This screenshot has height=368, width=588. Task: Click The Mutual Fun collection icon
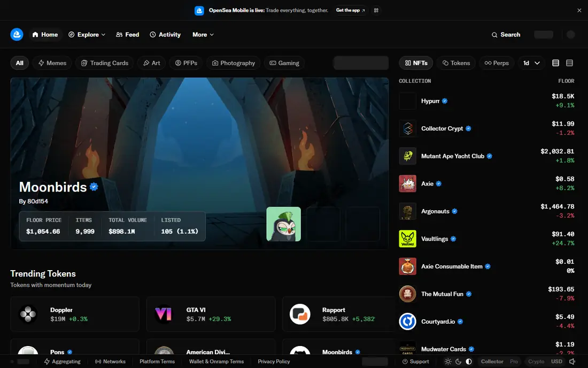click(408, 294)
